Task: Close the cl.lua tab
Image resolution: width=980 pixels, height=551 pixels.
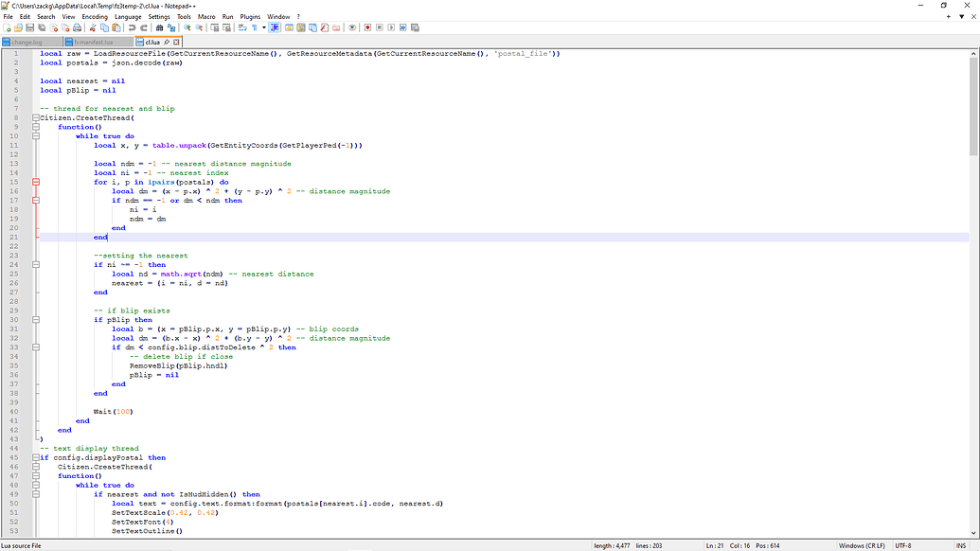Action: point(177,43)
